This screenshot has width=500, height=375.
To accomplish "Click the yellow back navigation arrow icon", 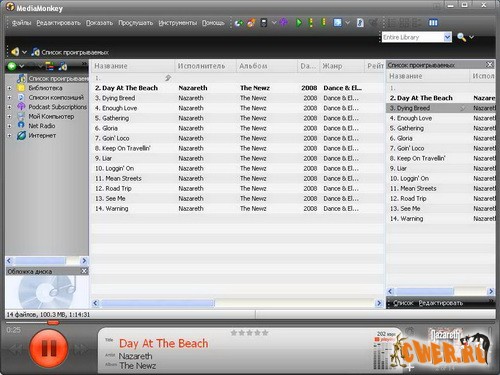I will pos(15,52).
